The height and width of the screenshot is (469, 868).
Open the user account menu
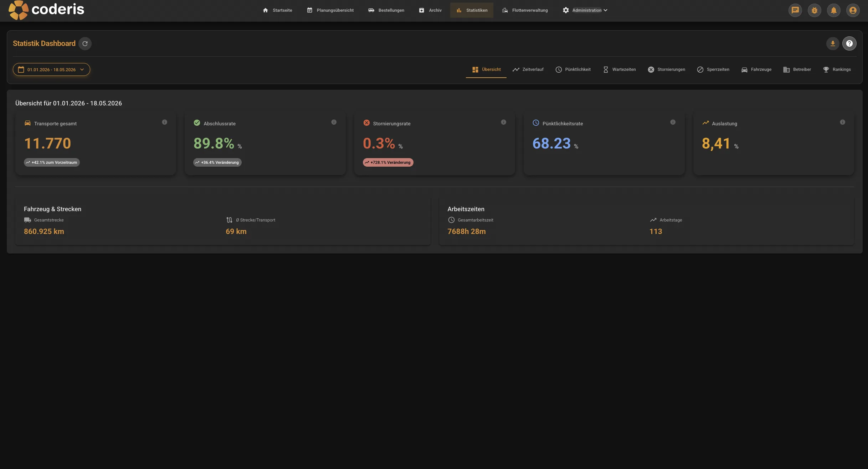click(853, 10)
